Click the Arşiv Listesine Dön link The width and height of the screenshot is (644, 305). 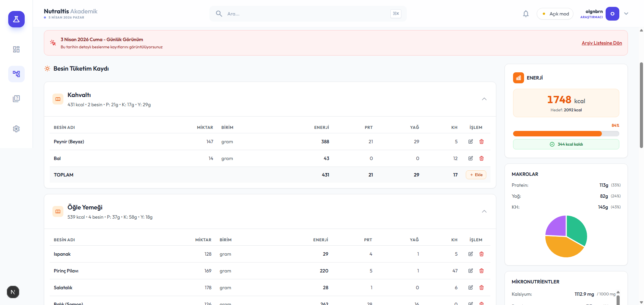point(602,43)
